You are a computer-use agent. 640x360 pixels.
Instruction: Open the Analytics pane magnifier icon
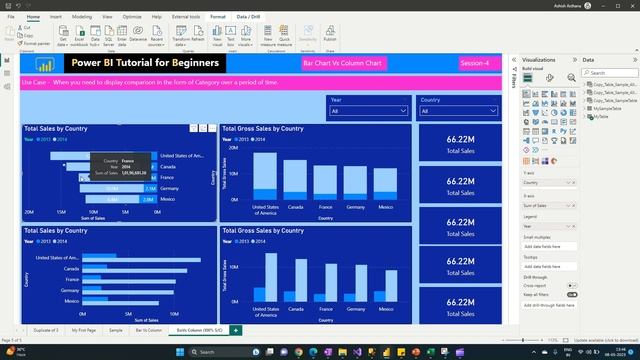click(x=571, y=78)
